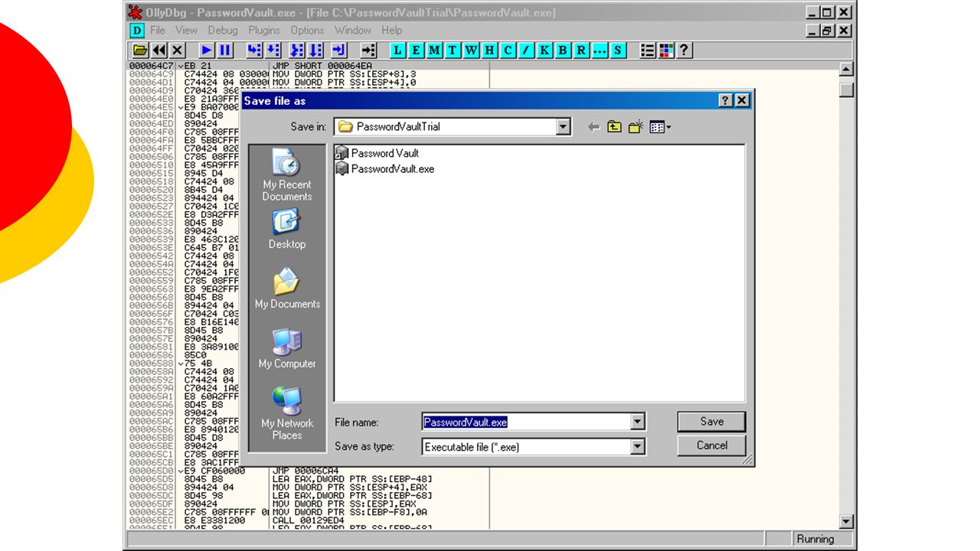Show Source with the S button
Screen dimensions: 980x551
tap(618, 51)
